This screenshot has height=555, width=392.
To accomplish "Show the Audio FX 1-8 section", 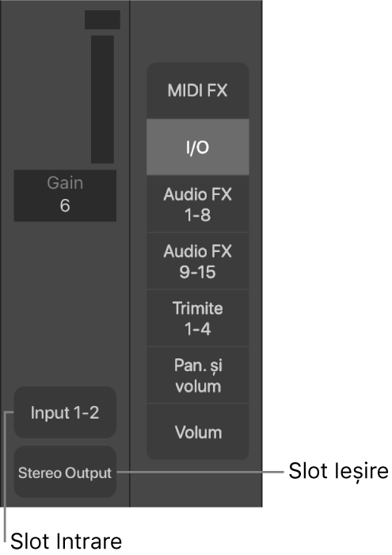I will point(198,205).
